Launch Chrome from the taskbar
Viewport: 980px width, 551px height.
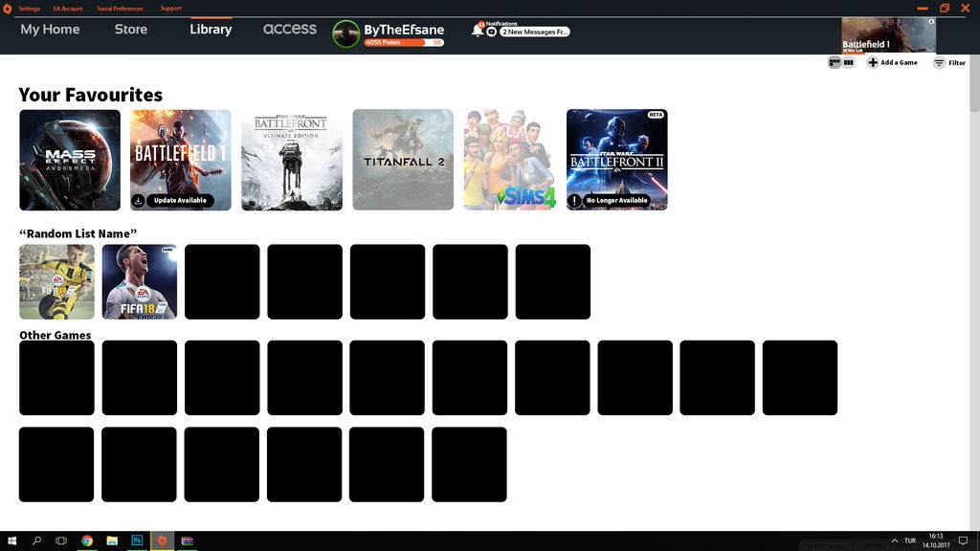(x=87, y=541)
